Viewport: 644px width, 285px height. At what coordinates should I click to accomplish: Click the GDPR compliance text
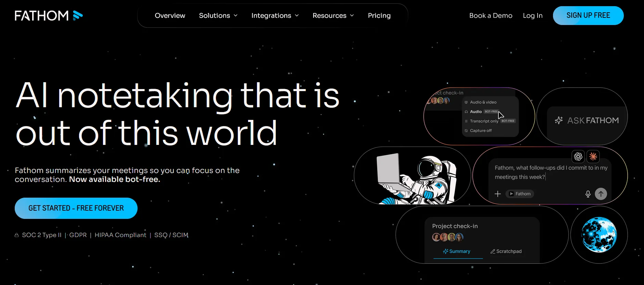[78, 235]
